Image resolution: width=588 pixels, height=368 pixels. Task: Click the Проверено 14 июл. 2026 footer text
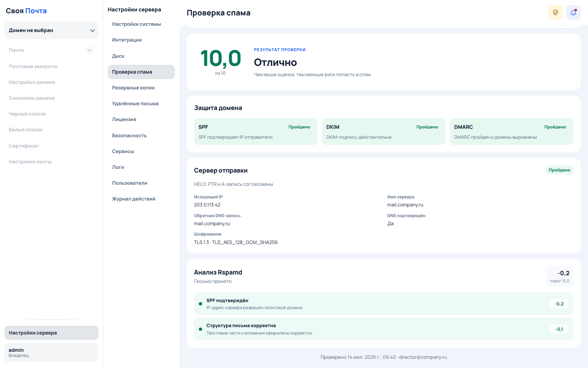click(384, 357)
